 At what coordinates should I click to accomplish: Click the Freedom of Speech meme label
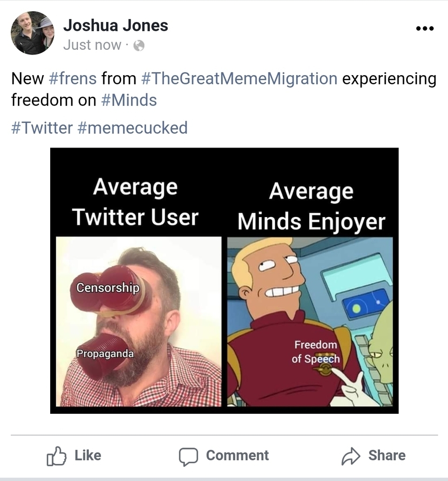(316, 351)
